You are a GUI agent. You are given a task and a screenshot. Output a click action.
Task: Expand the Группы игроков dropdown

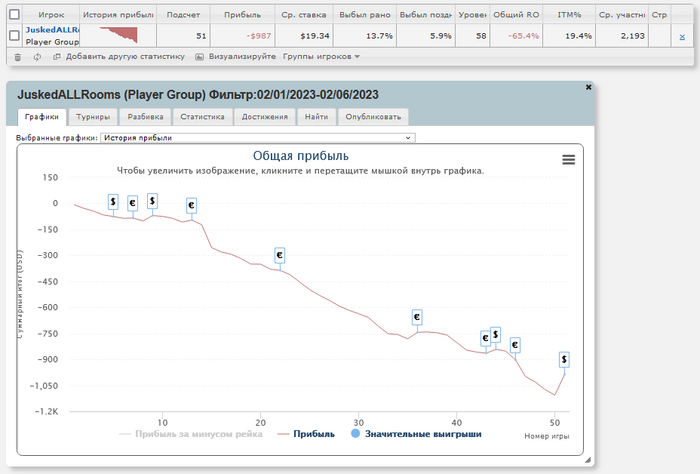pos(321,57)
